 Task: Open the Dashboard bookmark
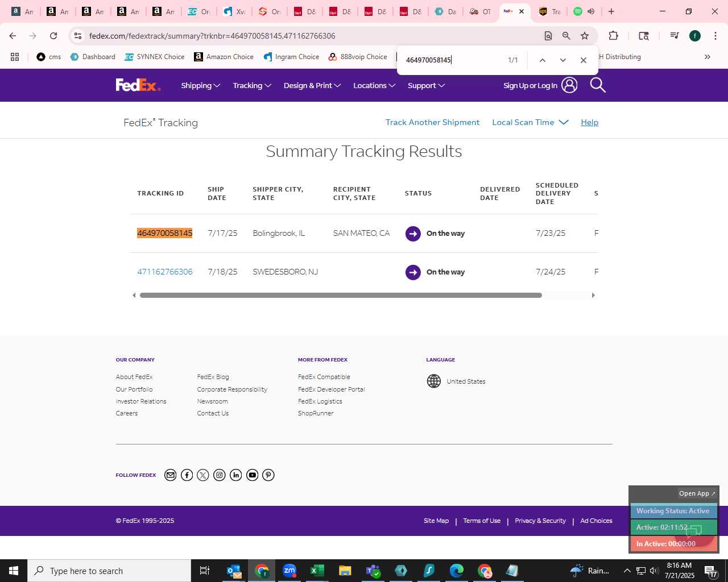93,57
